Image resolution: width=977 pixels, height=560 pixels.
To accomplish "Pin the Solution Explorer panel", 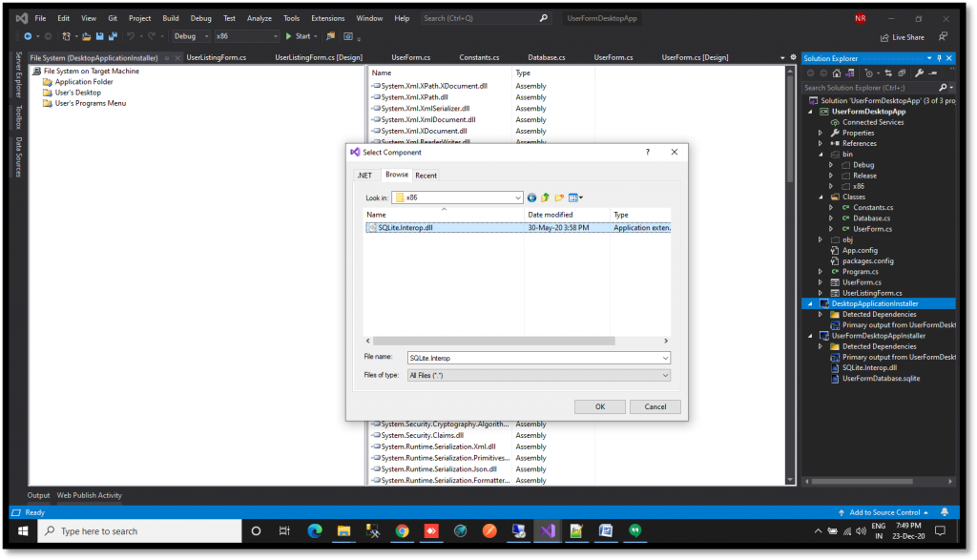I will [x=939, y=58].
